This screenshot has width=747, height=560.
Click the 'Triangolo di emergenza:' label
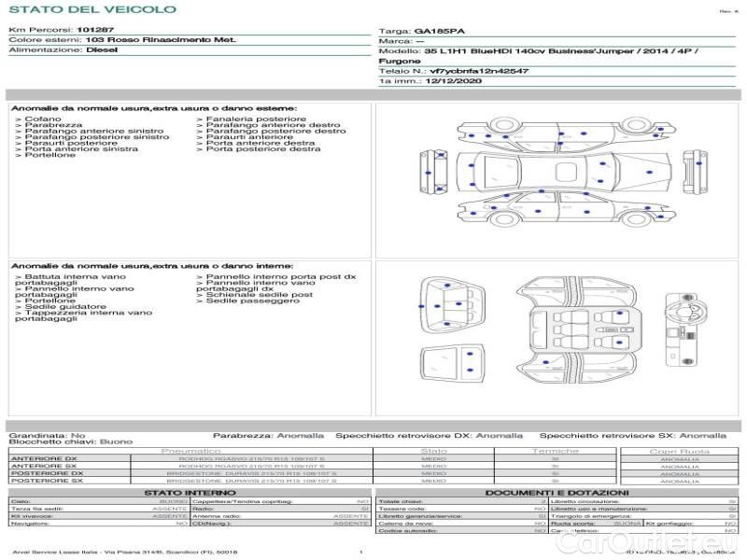591,516
